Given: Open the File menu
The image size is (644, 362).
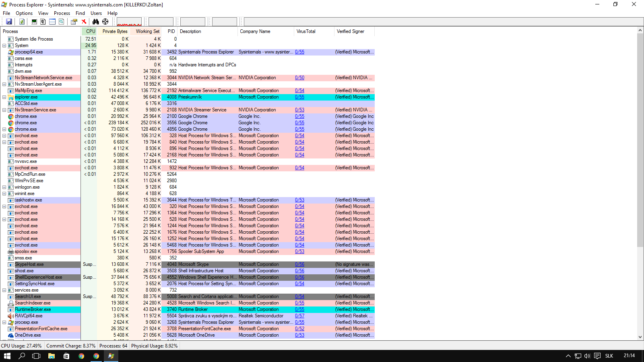Looking at the screenshot, I should coord(6,13).
